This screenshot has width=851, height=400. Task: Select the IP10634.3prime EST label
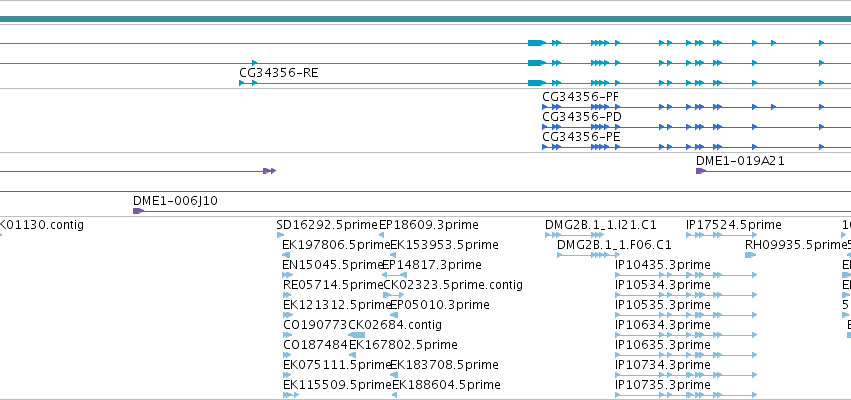663,326
